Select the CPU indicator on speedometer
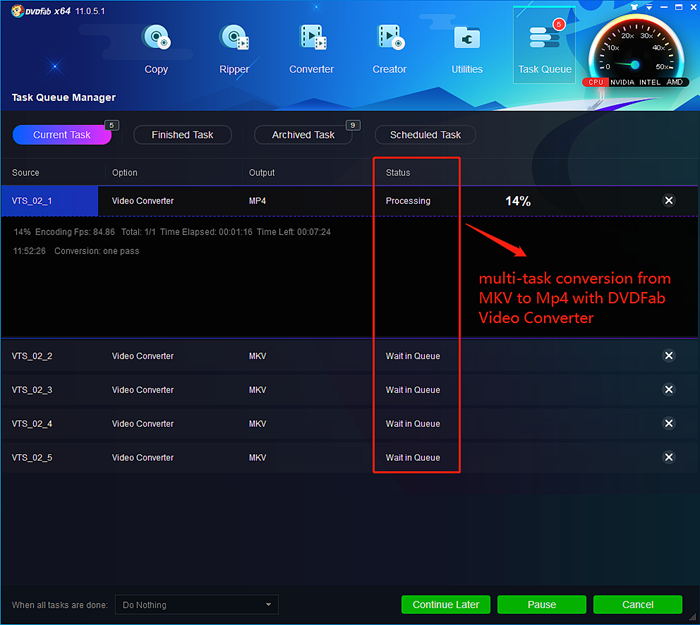This screenshot has height=625, width=700. pyautogui.click(x=596, y=82)
